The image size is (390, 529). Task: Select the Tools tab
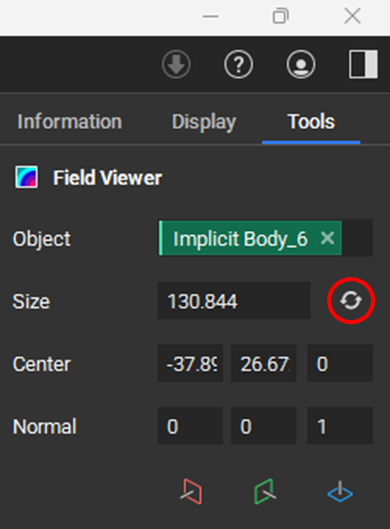click(x=311, y=121)
